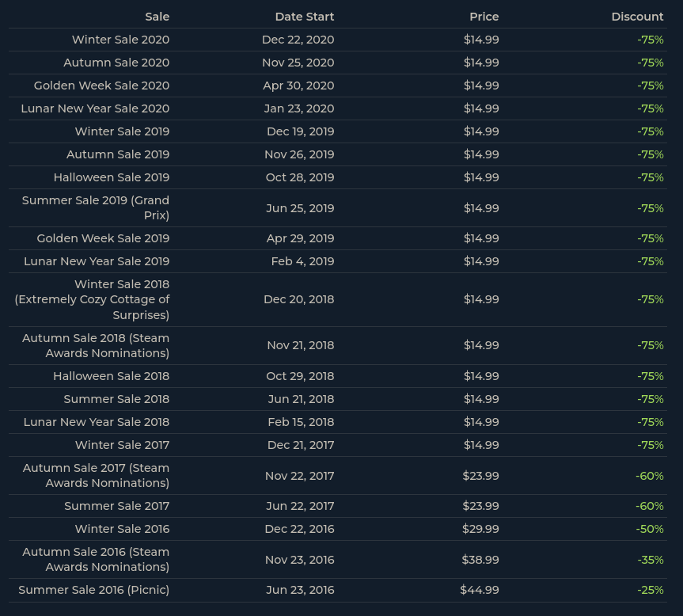This screenshot has height=616, width=683.
Task: Click Winter Sale 2018 Cozy Cottage entry
Action: click(x=92, y=300)
